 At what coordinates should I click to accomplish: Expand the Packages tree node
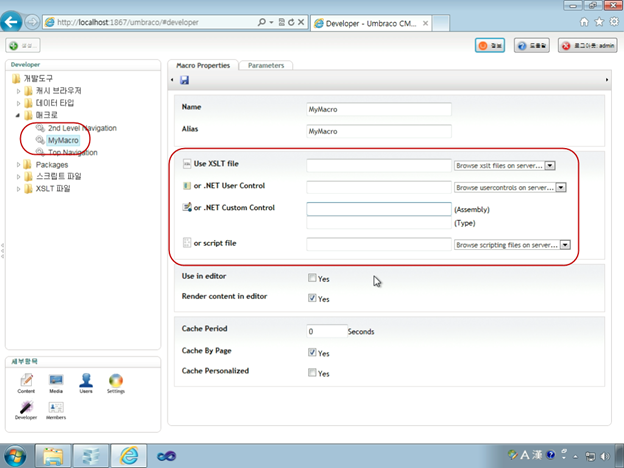18,165
